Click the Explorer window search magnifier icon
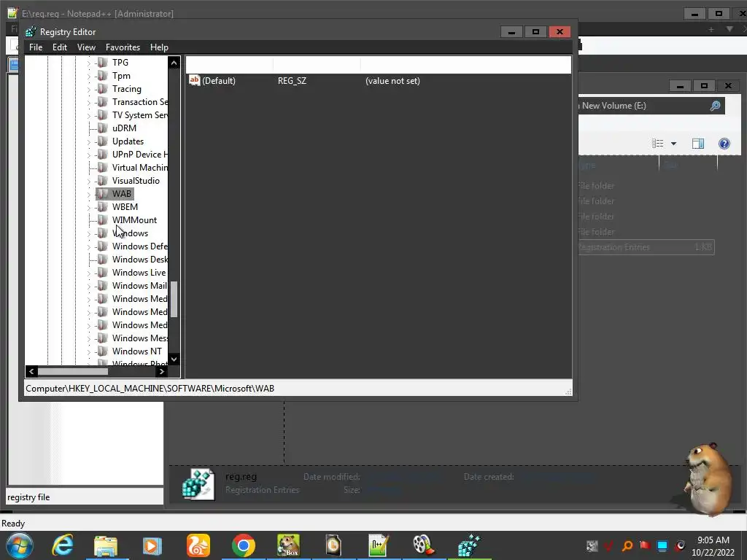Viewport: 747px width, 560px height. tap(715, 106)
